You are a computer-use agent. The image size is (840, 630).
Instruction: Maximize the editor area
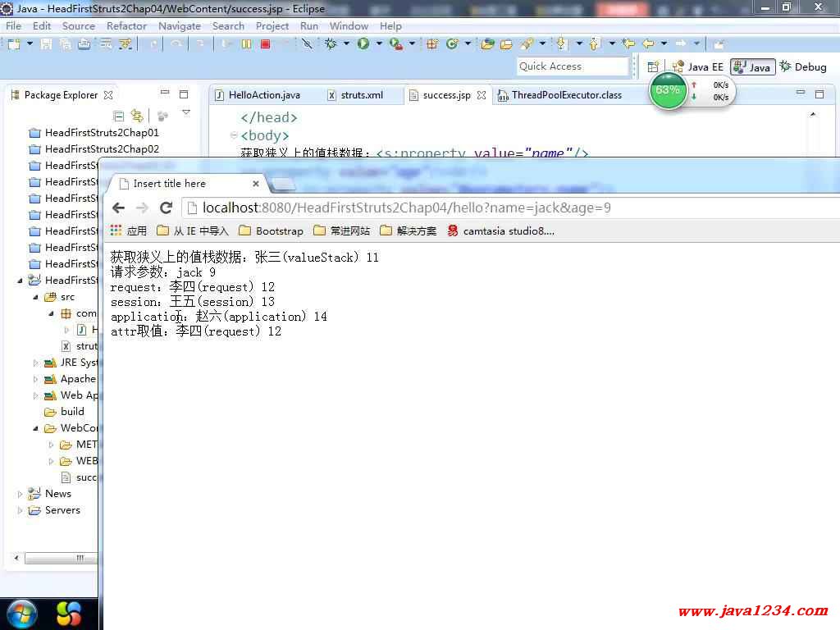click(819, 94)
